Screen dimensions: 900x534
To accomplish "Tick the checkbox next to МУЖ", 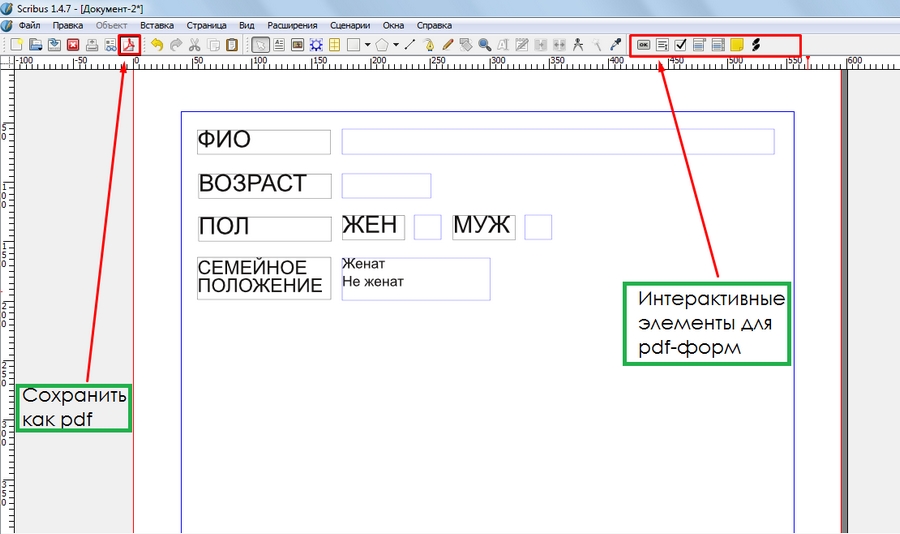I will (538, 227).
